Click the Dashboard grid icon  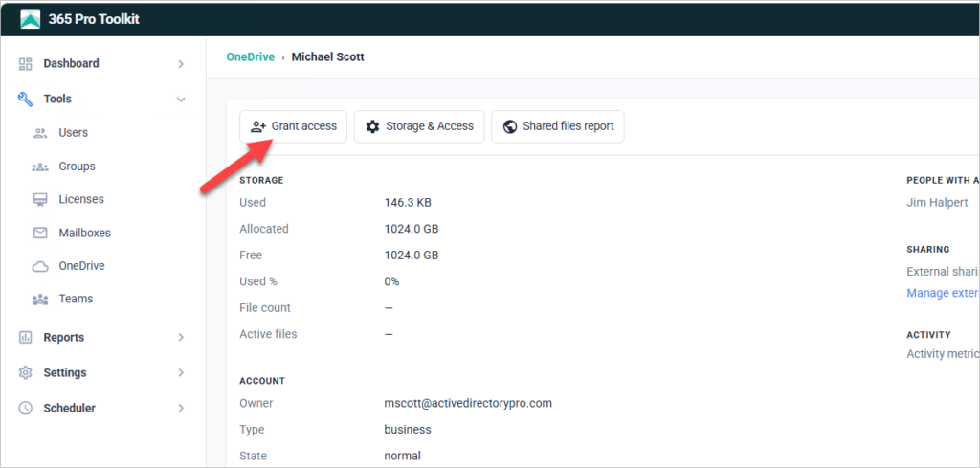pyautogui.click(x=26, y=64)
